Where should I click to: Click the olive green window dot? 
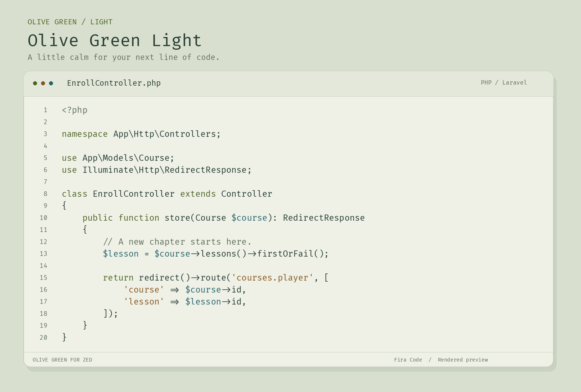(x=35, y=83)
